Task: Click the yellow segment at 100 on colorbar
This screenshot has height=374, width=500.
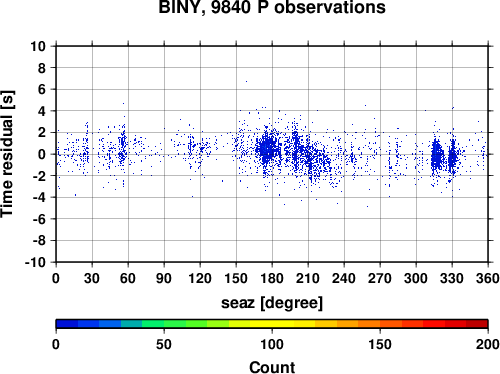Action: [272, 324]
